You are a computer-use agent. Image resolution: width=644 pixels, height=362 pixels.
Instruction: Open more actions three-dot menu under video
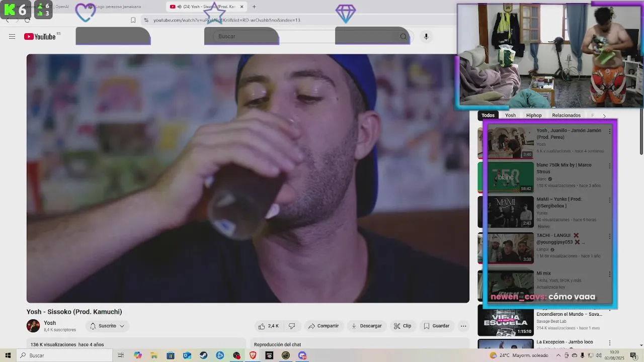[463, 326]
